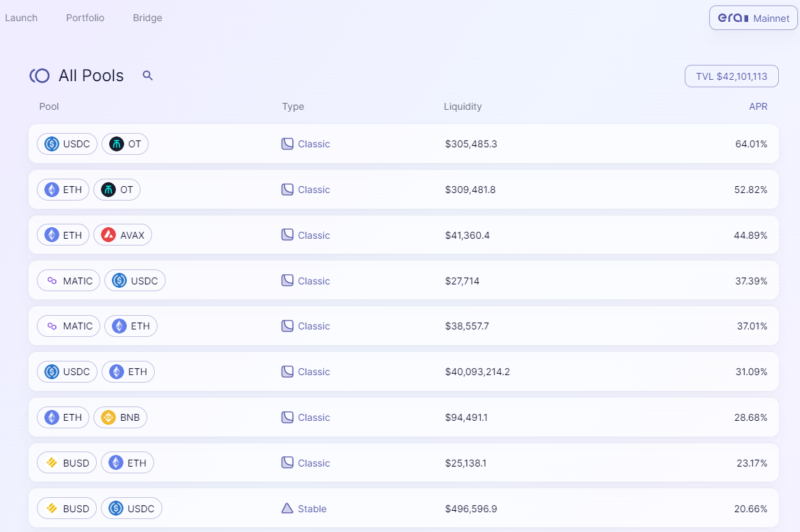
Task: Sort pools by APR column header
Action: (758, 106)
